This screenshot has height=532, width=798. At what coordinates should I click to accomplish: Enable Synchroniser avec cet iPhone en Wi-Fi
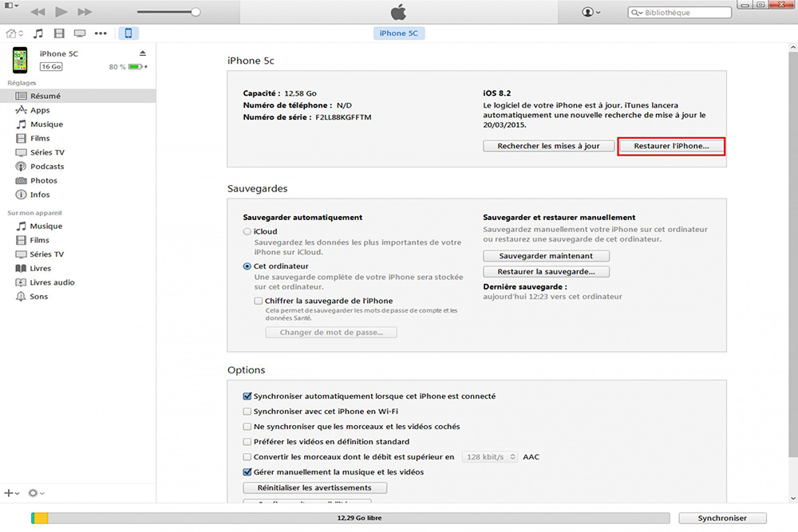(247, 412)
